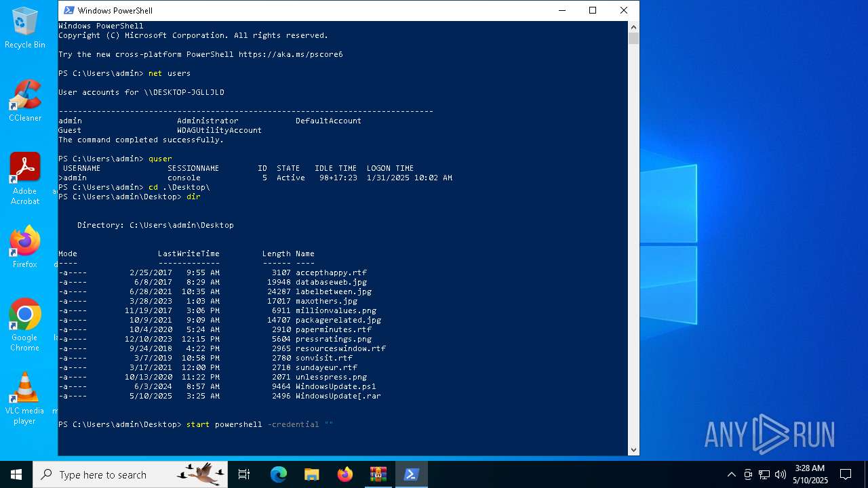This screenshot has width=868, height=488.
Task: Click the PowerShell vertical scrollbar thumb
Action: click(x=633, y=38)
